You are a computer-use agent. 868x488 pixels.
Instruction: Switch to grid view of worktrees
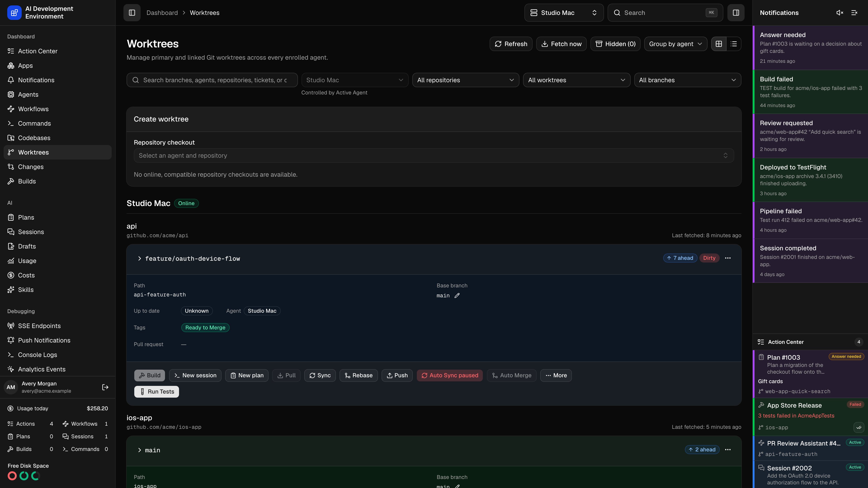pos(719,44)
